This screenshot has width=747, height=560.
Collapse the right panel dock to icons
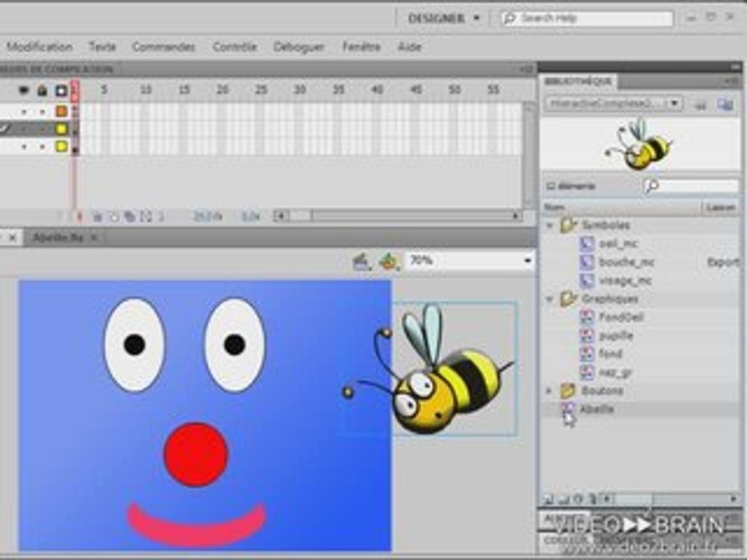(x=735, y=67)
